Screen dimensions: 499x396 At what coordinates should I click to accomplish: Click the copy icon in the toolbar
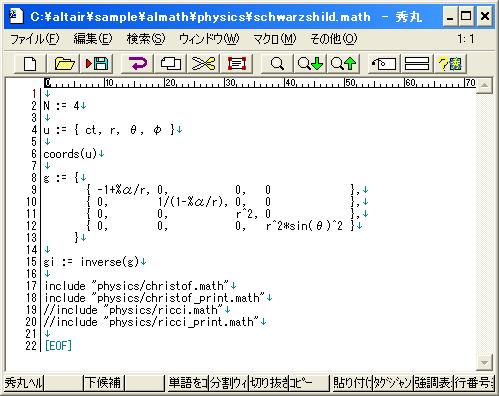170,64
